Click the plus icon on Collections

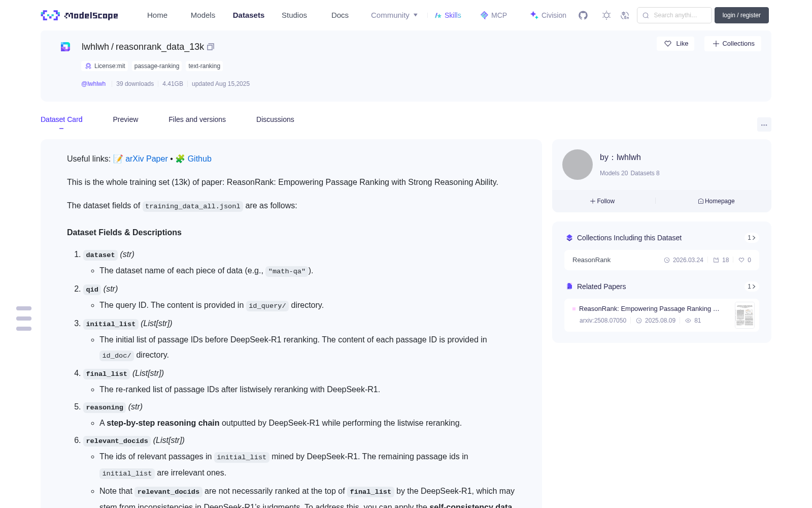(x=716, y=44)
